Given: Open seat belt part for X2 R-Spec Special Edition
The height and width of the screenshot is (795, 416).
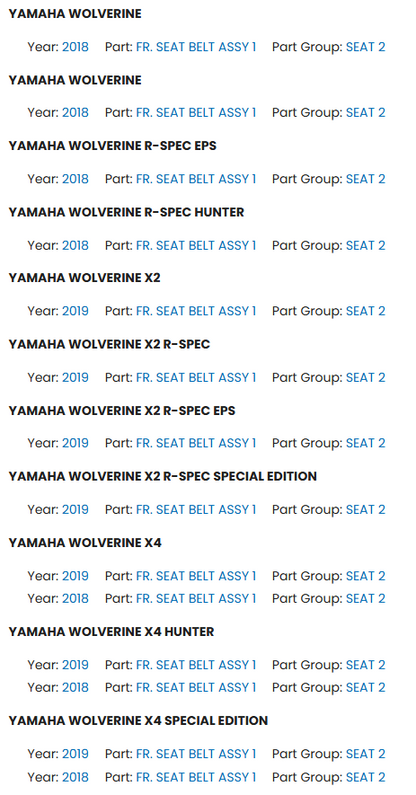Looking at the screenshot, I should 196,510.
